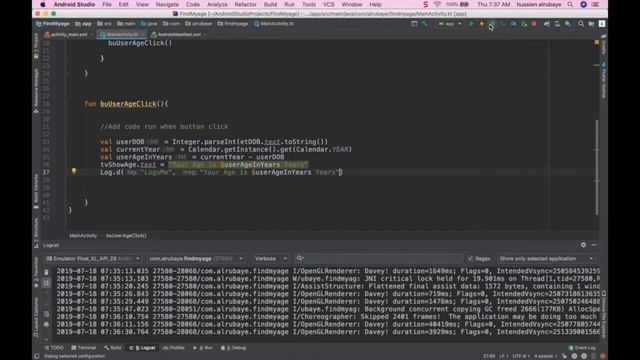Viewport: 640px width, 360px height.
Task: Open the Profile app icon
Action: pyautogui.click(x=513, y=24)
